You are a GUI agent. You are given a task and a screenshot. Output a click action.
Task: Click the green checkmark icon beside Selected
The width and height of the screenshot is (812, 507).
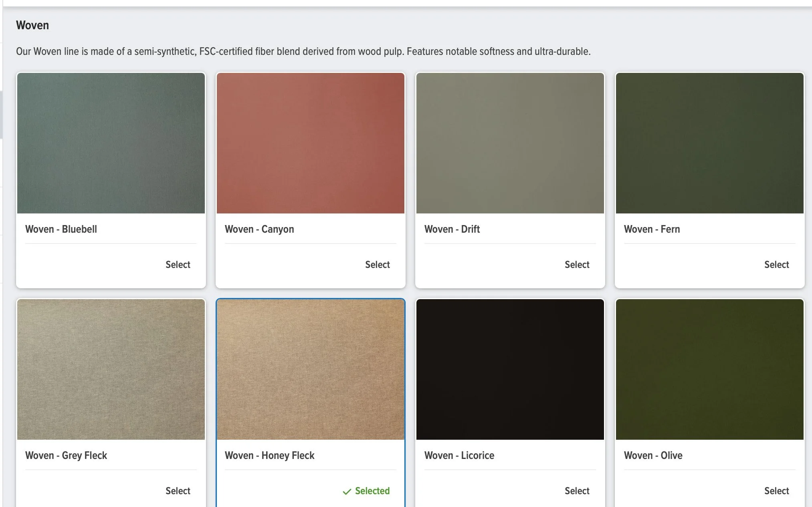click(347, 492)
